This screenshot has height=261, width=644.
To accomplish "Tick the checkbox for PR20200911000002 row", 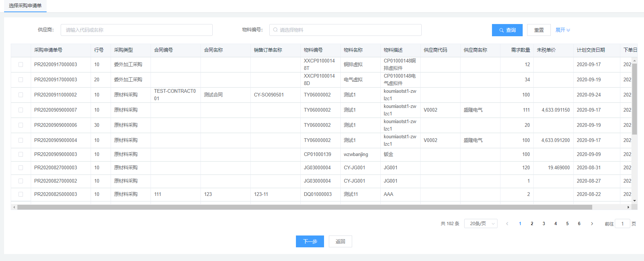I will 21,95.
